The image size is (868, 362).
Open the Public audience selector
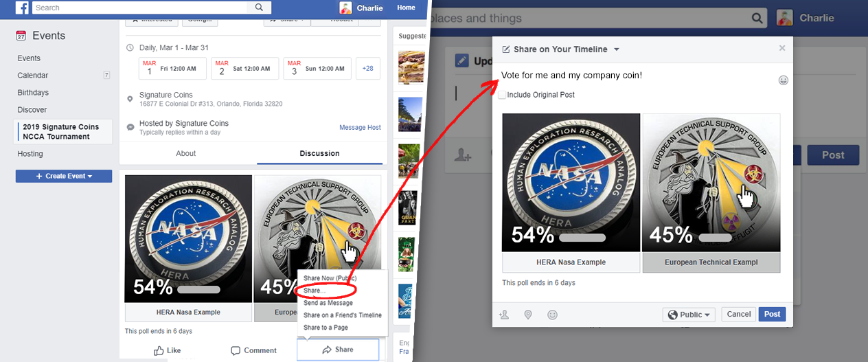[689, 315]
